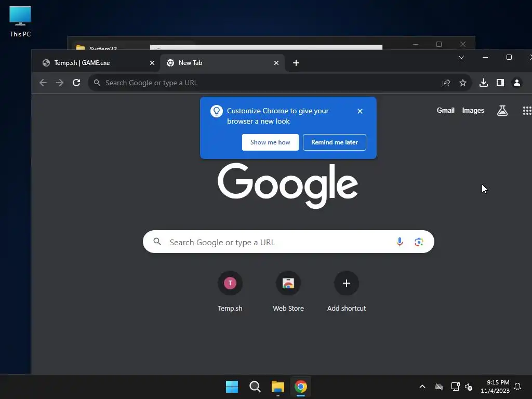
Task: Close the Temp.sh | GAME.exe tab
Action: (x=152, y=63)
